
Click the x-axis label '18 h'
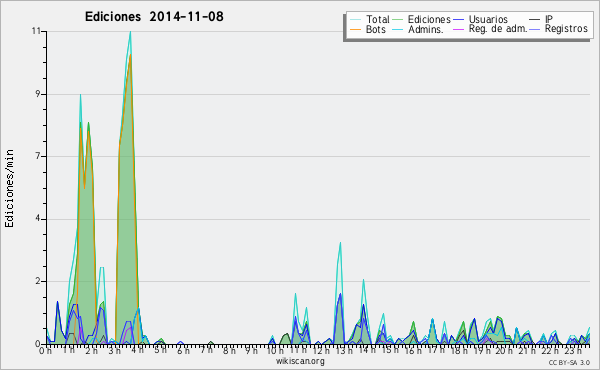(459, 350)
